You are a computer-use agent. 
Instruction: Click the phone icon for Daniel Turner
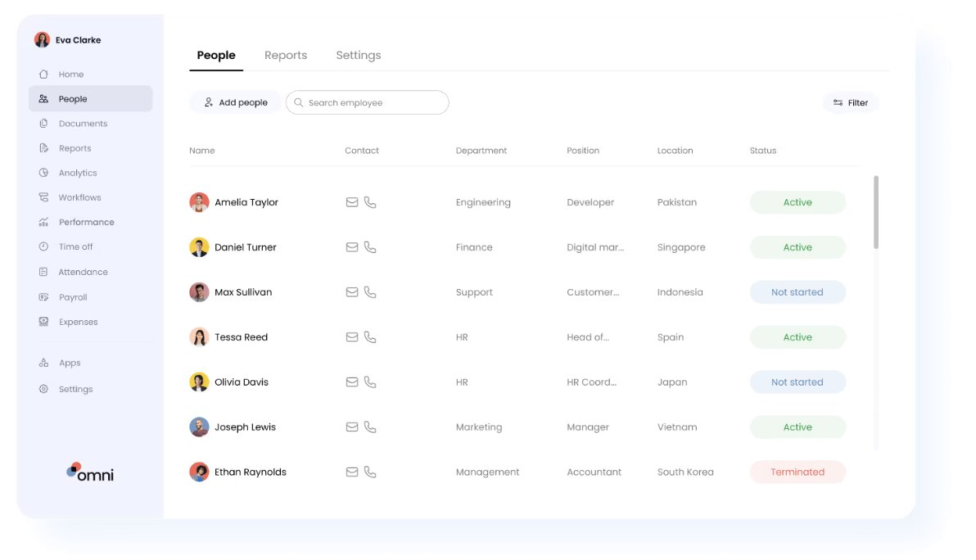[x=370, y=247]
